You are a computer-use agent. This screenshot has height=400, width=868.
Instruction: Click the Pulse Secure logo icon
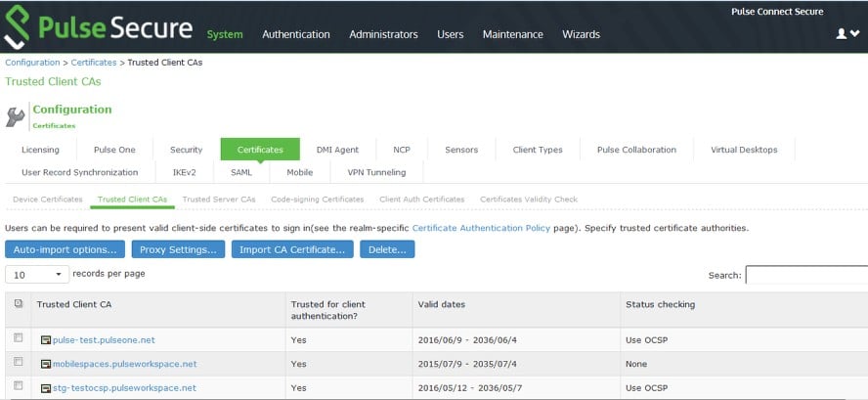[x=17, y=27]
